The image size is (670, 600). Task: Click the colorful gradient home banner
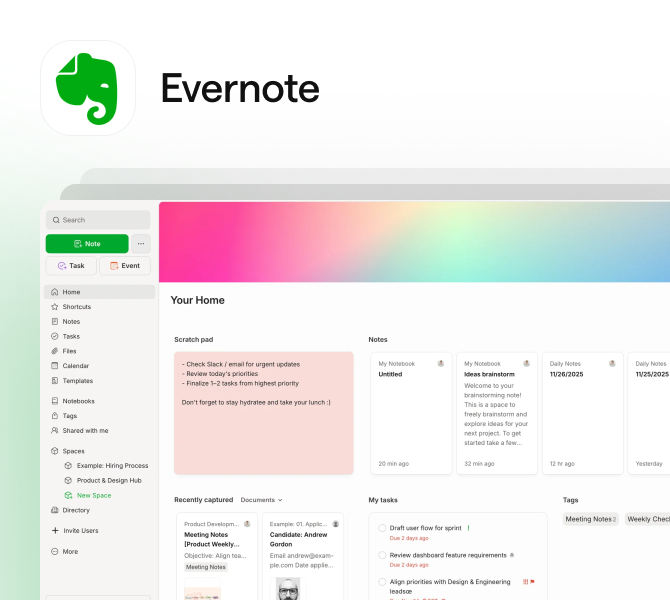[x=414, y=242]
